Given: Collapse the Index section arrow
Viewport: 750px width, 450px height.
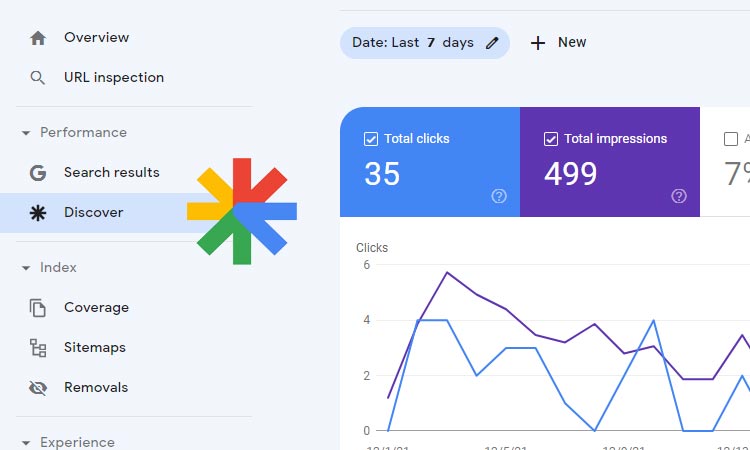Looking at the screenshot, I should tap(26, 268).
